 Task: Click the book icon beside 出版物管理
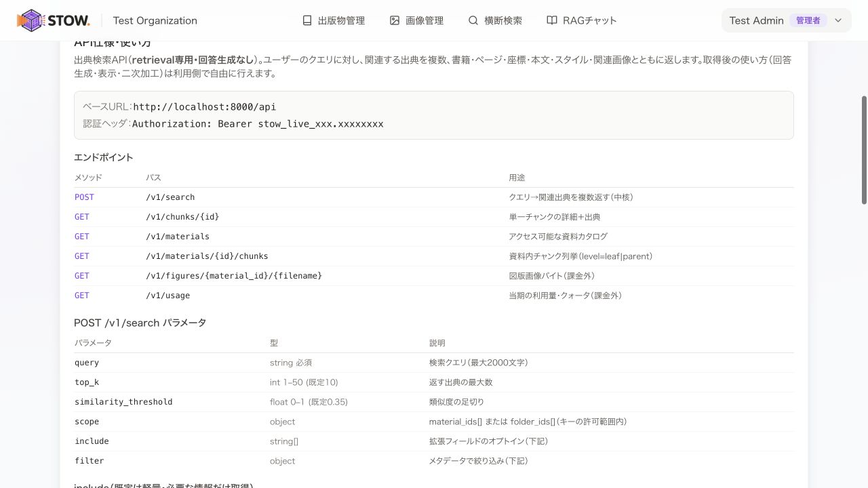pos(307,20)
